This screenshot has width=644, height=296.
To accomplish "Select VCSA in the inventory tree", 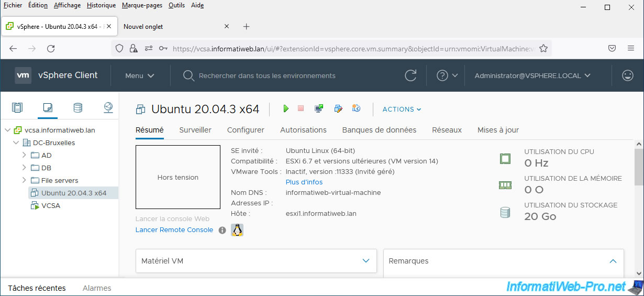I will 51,205.
